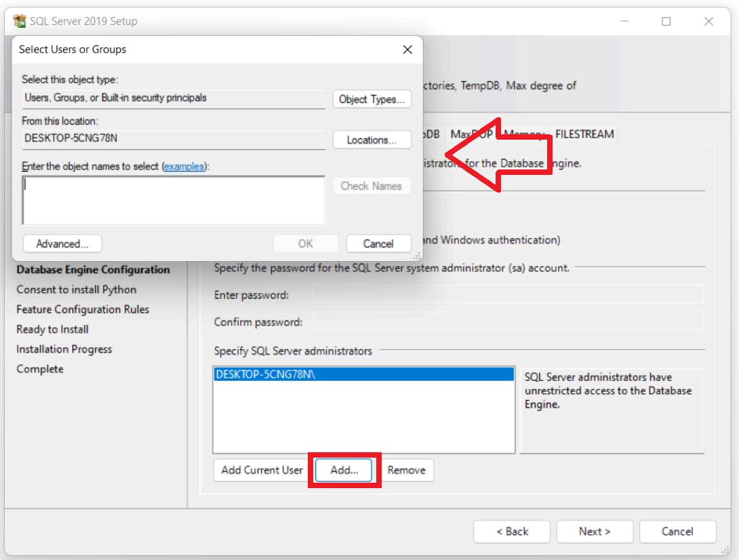Close the Select Users or Groups dialog
The height and width of the screenshot is (560, 739).
(407, 49)
